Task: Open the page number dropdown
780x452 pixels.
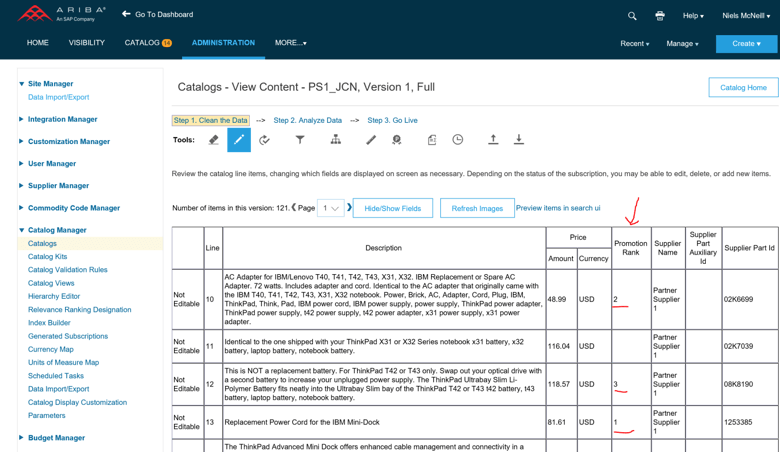Action: tap(330, 208)
